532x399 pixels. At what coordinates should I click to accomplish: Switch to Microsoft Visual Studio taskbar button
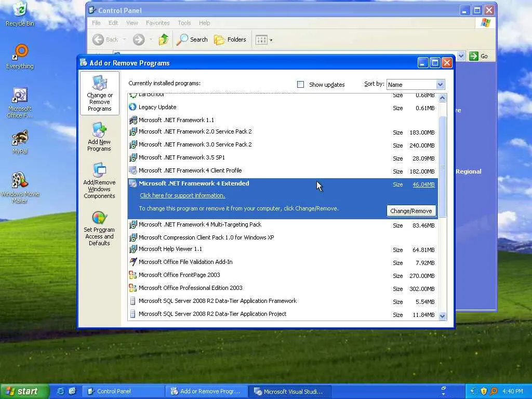pyautogui.click(x=289, y=391)
